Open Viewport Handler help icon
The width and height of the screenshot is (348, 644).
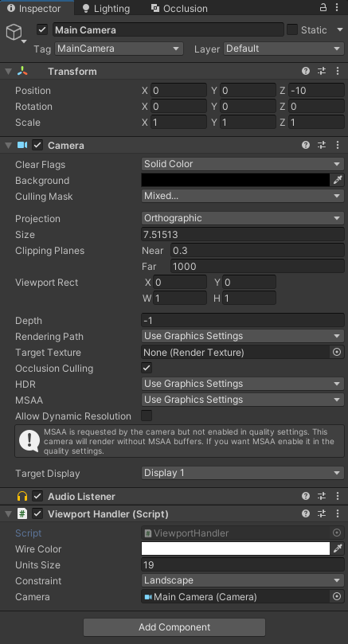tap(305, 513)
